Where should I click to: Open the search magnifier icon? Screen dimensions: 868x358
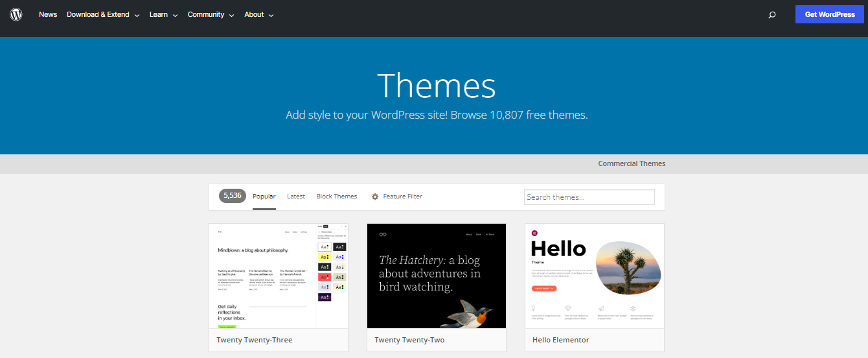click(772, 15)
